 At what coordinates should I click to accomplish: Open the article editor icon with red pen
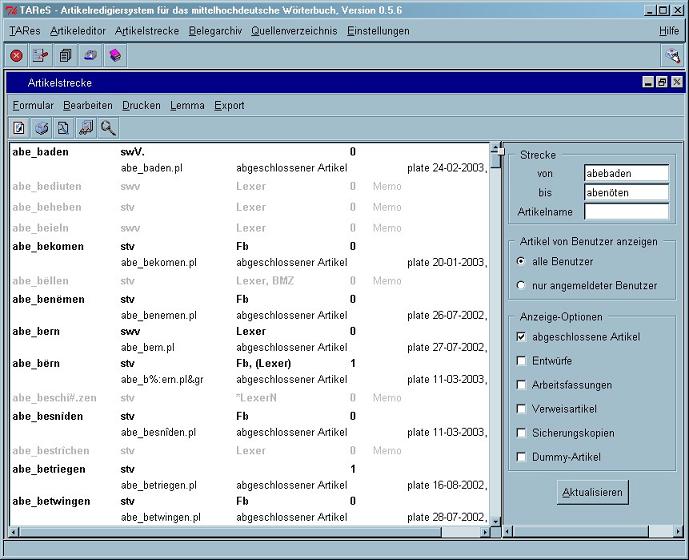[x=41, y=56]
